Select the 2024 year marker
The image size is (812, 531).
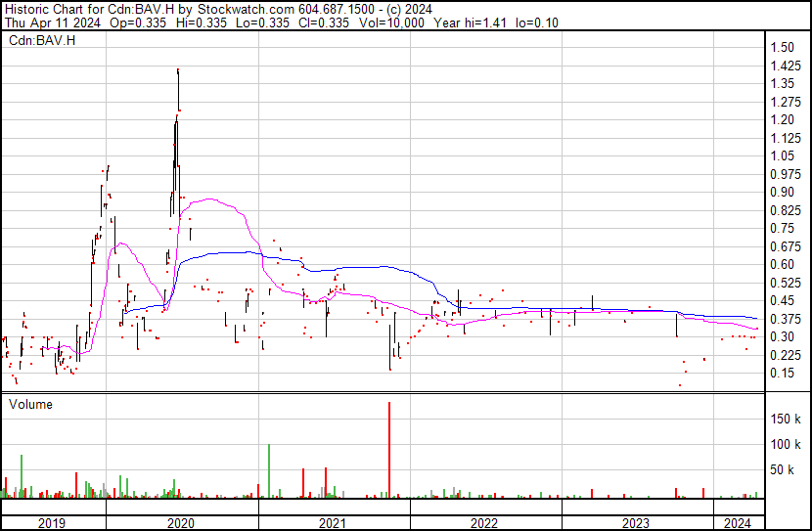[x=736, y=523]
